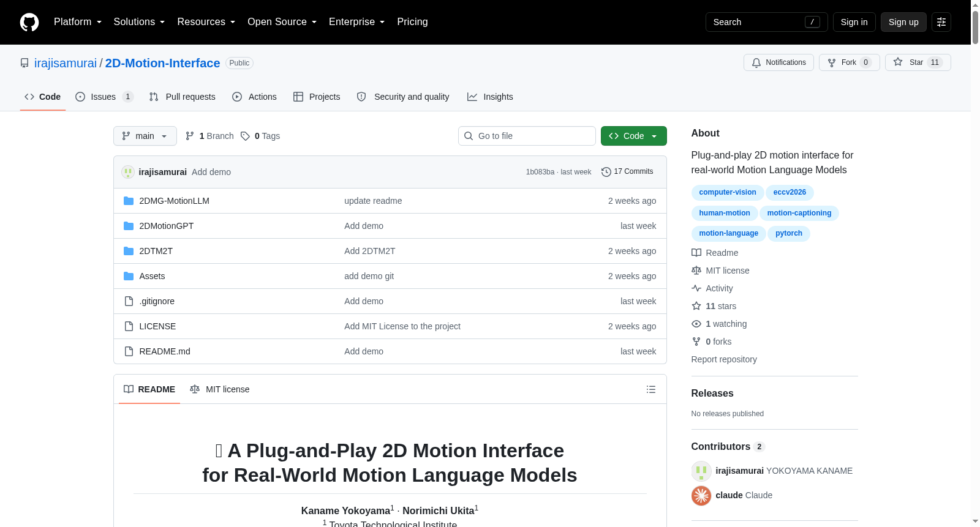Fork the repository
This screenshot has height=527, width=980.
pos(850,62)
